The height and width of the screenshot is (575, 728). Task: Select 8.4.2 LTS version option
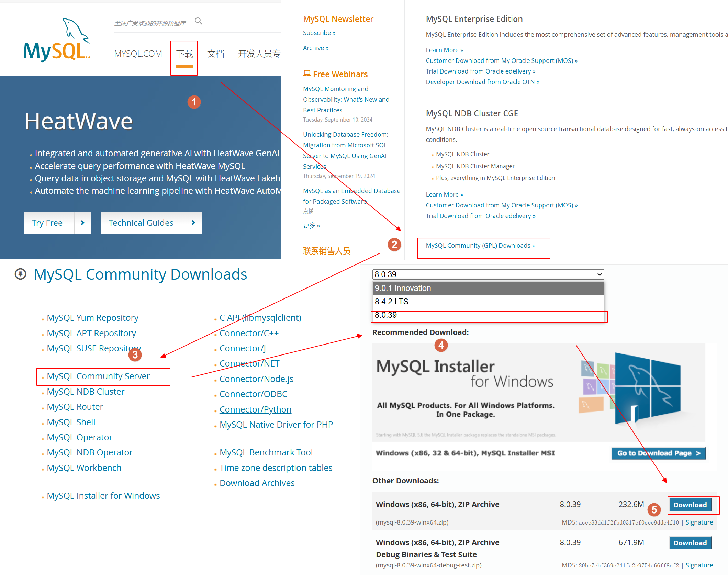point(488,302)
